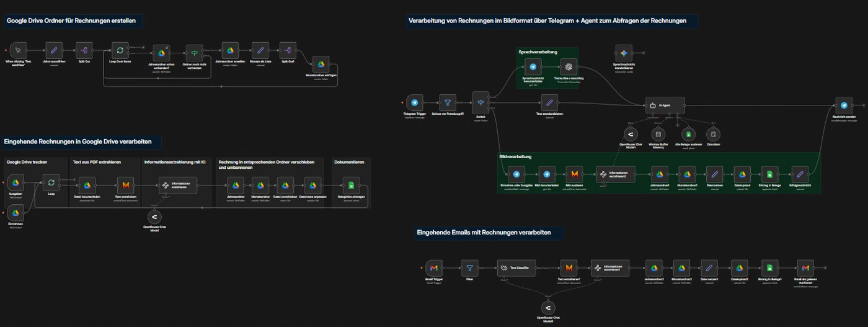Select the first Split Out node
The height and width of the screenshot is (327, 868).
pyautogui.click(x=84, y=50)
